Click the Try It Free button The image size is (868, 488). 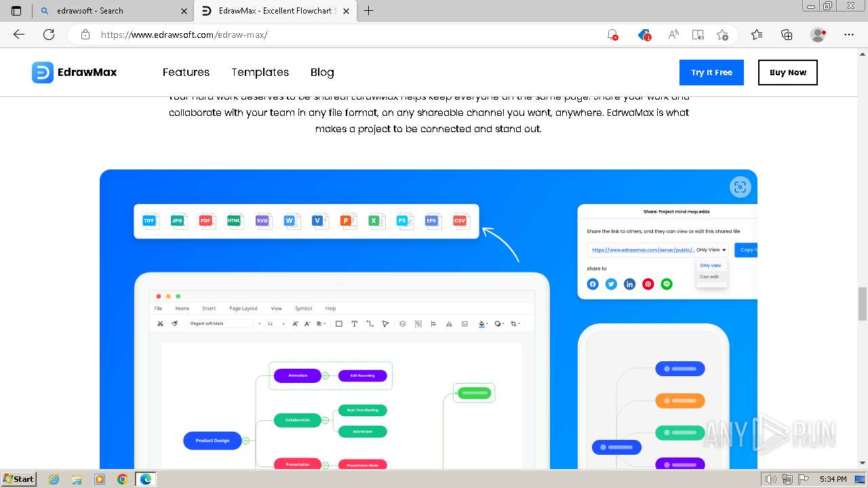pos(711,73)
